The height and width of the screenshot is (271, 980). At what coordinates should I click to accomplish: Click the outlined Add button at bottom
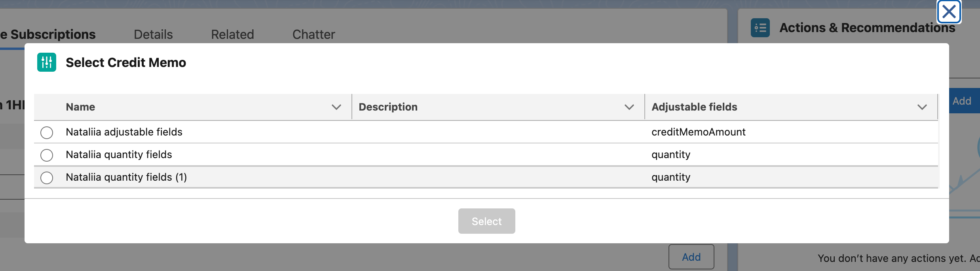(691, 257)
